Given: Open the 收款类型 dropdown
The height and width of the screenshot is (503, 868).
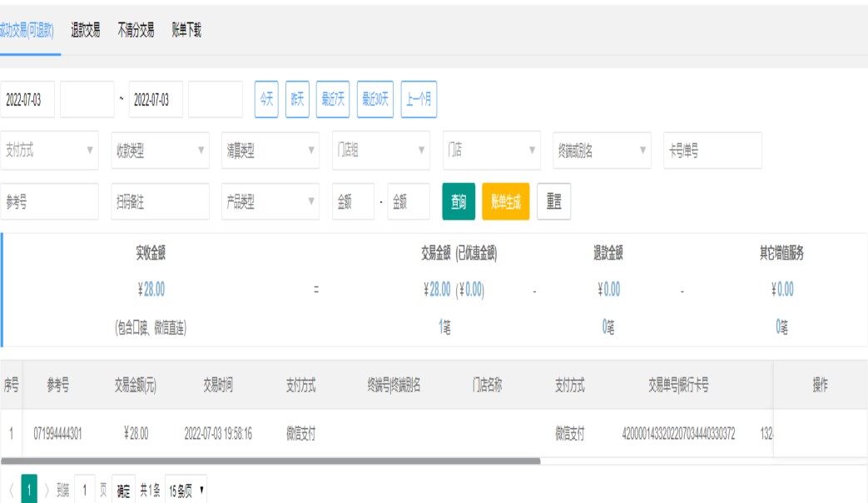Looking at the screenshot, I should (x=160, y=150).
